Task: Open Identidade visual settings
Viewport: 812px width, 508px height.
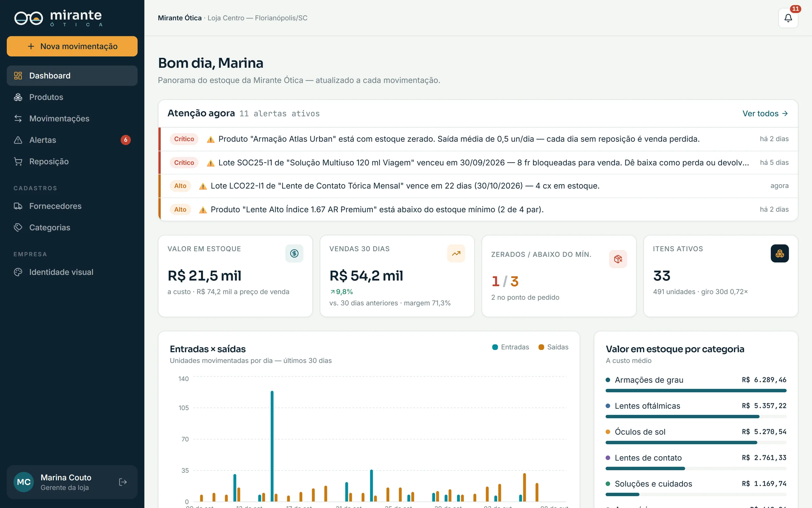Action: tap(72, 272)
